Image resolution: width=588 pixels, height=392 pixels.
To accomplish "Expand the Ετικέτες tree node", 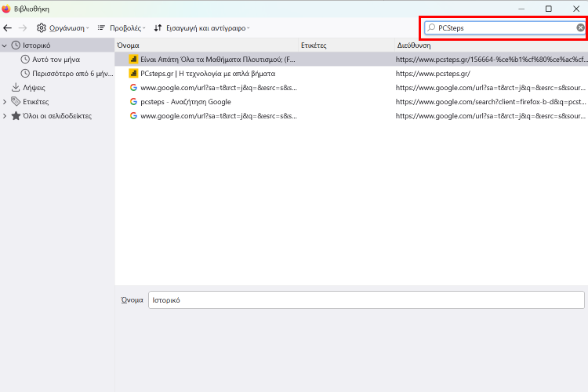I will [x=5, y=102].
